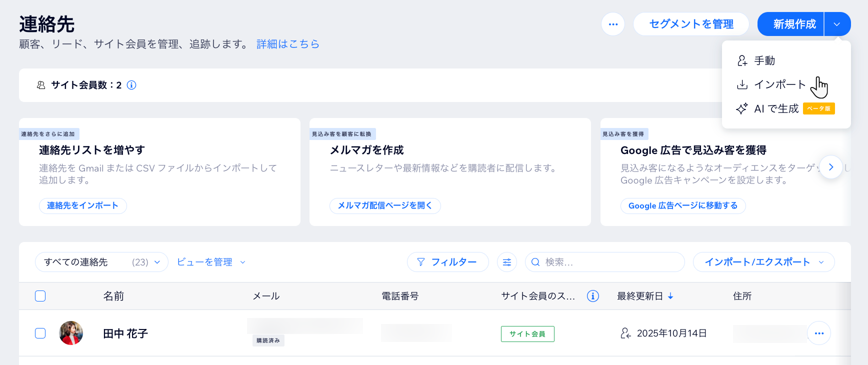
Task: Toggle the select-all contacts checkbox
Action: click(x=40, y=296)
